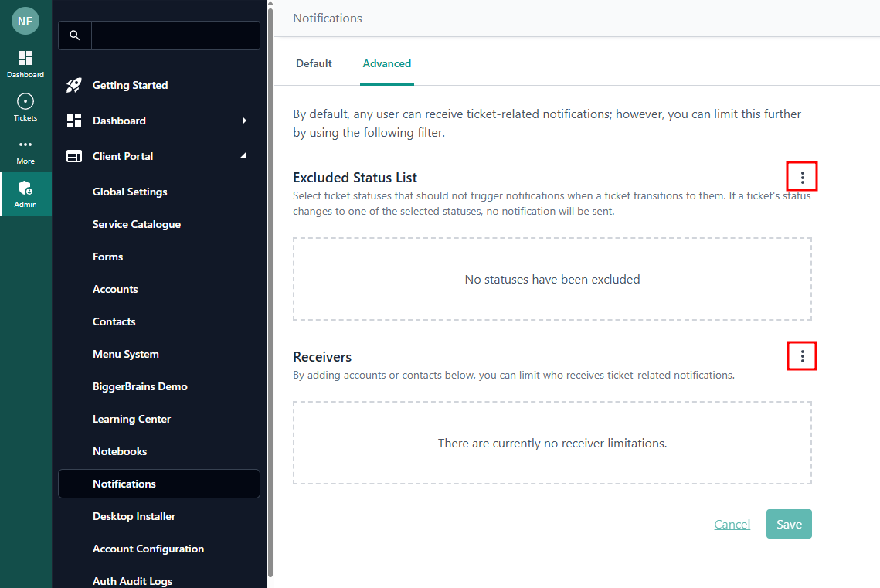Switch to the Default tab
Screen dimensions: 880x588
[314, 63]
